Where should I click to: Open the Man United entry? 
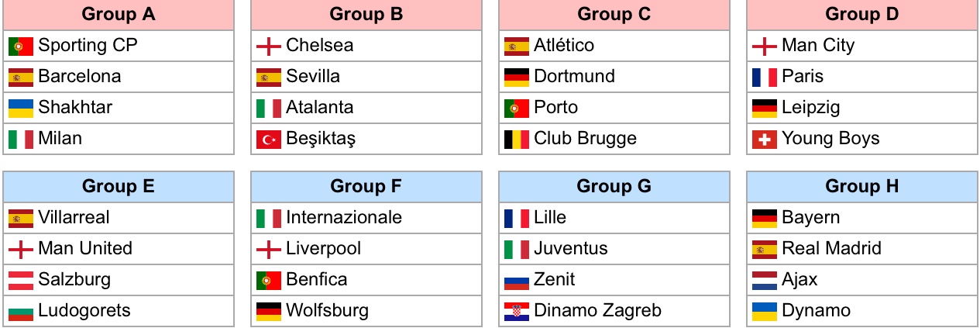click(x=85, y=249)
